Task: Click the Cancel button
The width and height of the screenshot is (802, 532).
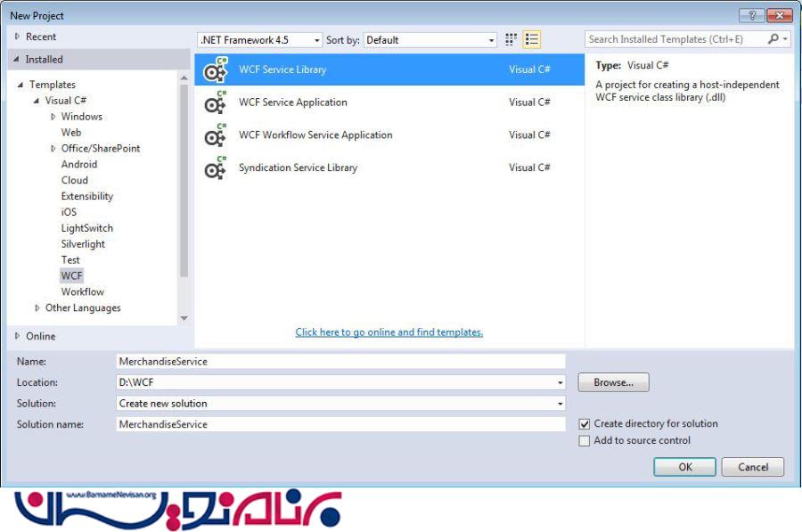Action: 752,467
